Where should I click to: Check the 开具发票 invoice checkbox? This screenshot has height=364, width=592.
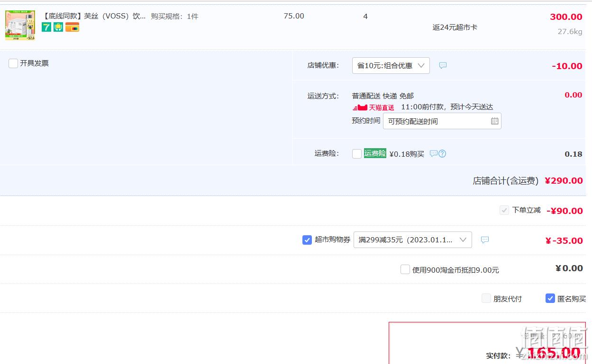[13, 63]
